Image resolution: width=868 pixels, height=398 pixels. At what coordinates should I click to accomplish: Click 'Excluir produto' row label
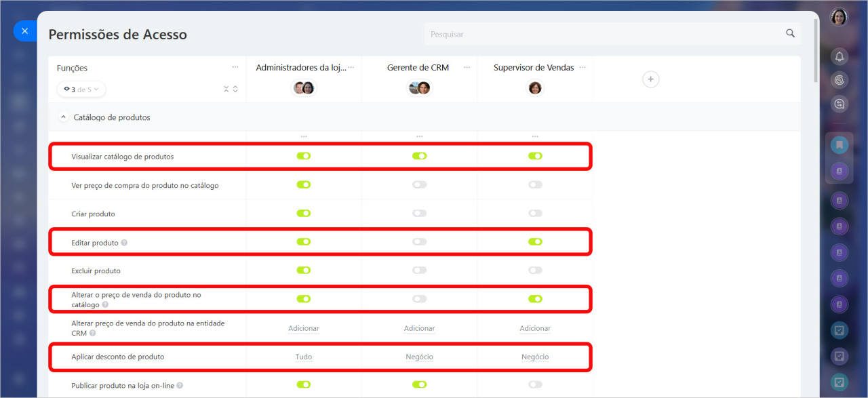coord(96,271)
